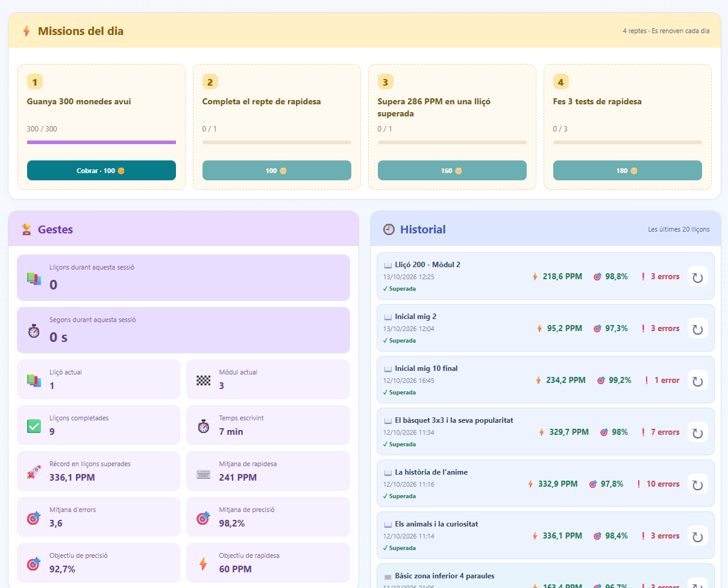
Task: Click the lightning icon beside Missions del dia
Action: (x=27, y=31)
